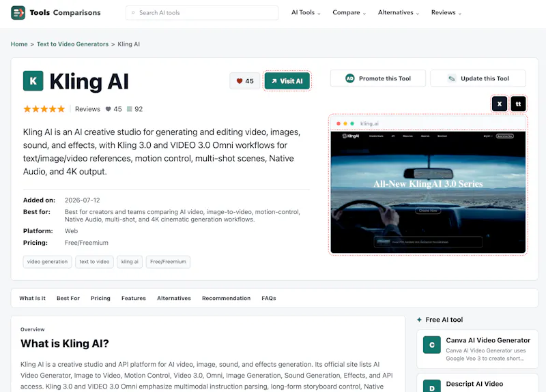Click the added date 2026-07-12
The width and height of the screenshot is (546, 392).
point(82,200)
